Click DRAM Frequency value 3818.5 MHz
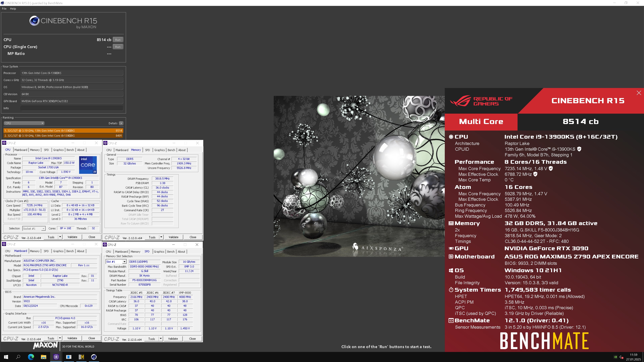644x362 pixels. 162,179
